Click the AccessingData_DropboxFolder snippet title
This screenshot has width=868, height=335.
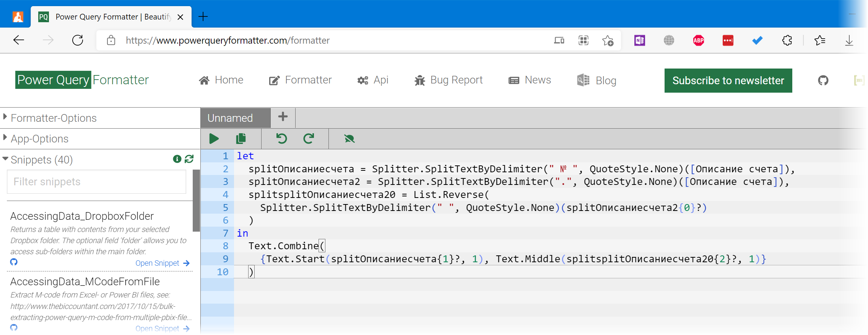pyautogui.click(x=82, y=216)
